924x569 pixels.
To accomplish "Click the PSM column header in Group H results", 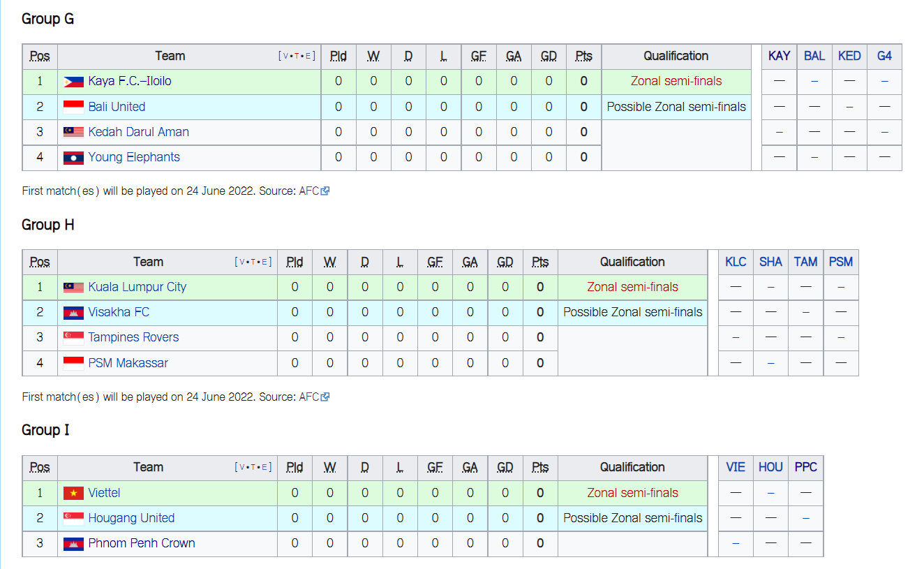I will tap(841, 262).
